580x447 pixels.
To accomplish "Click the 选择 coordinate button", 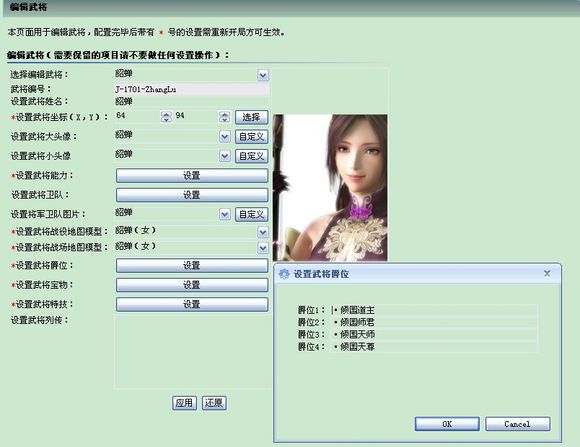I will click(x=252, y=117).
